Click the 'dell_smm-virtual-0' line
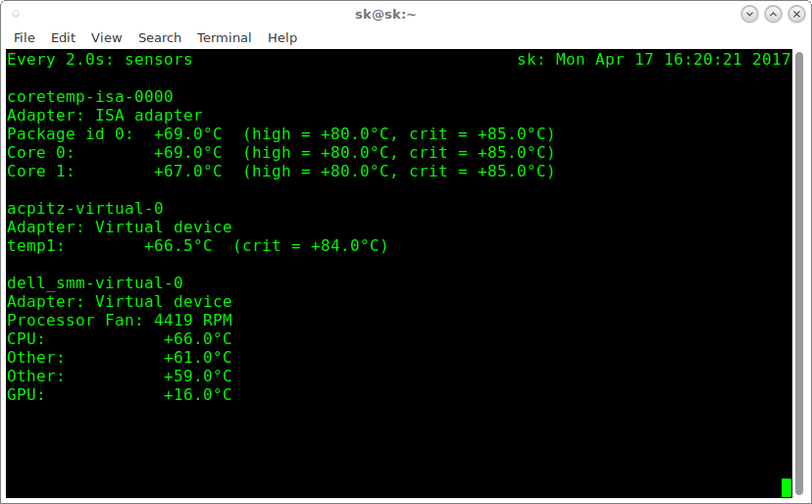 pyautogui.click(x=95, y=283)
